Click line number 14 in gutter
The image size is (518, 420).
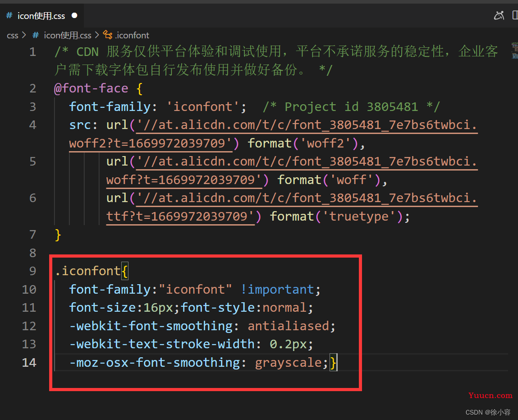(29, 363)
